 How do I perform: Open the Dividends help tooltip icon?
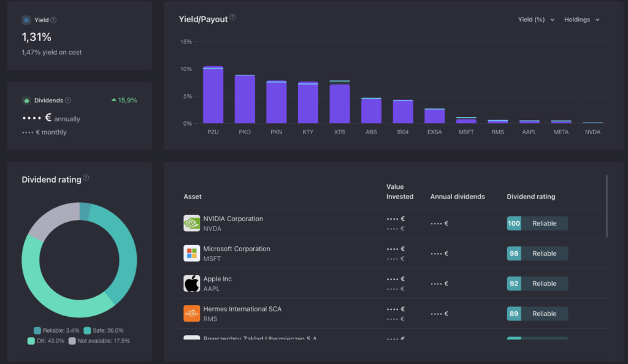coord(67,100)
